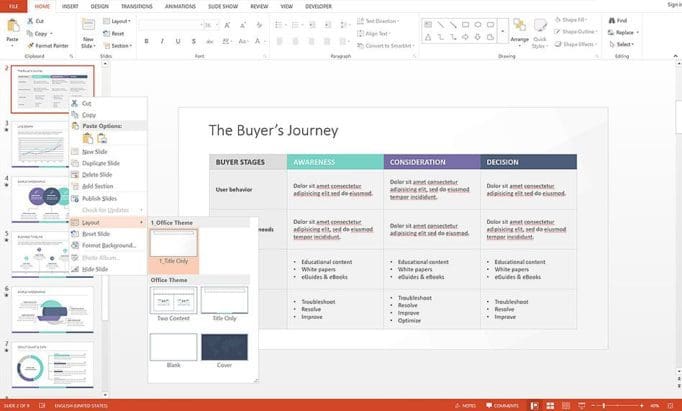Click the Format Painter brush icon

[x=30, y=45]
